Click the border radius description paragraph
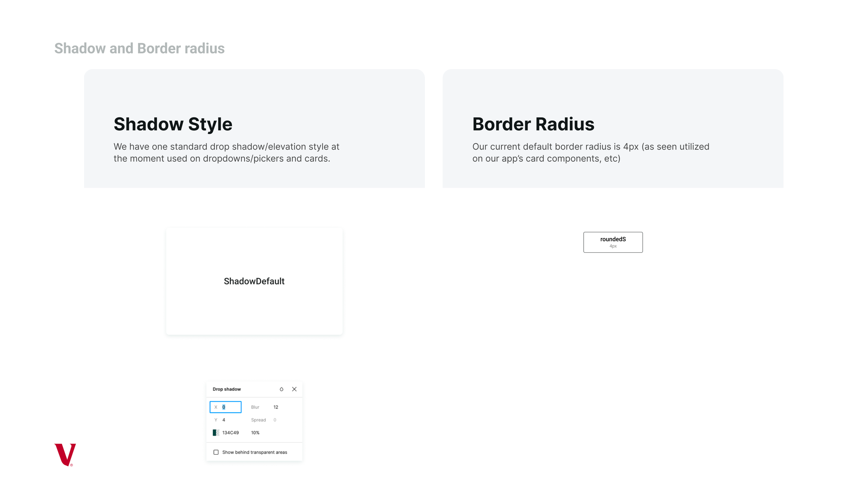The width and height of the screenshot is (868, 488). (x=591, y=152)
